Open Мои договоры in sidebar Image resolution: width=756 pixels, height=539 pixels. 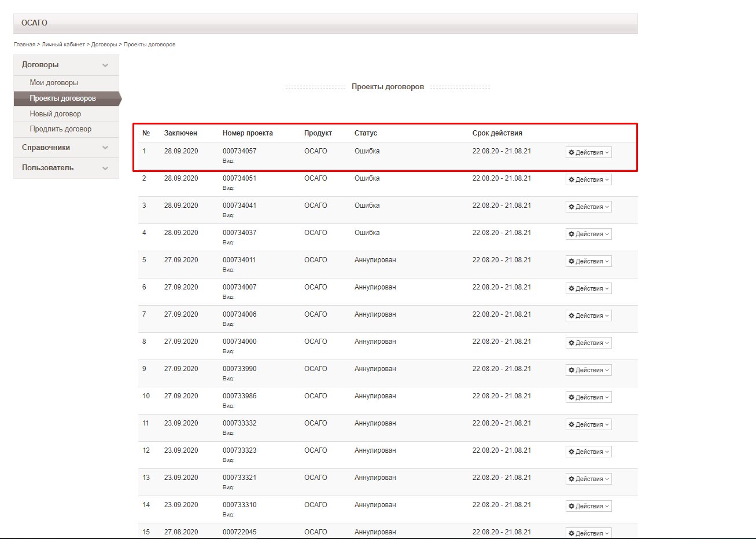coord(54,83)
